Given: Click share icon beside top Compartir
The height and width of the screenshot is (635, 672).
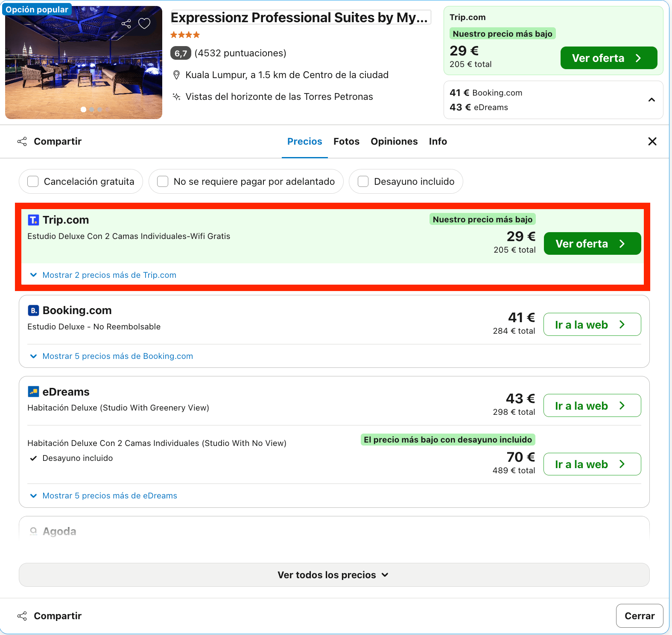Looking at the screenshot, I should click(x=22, y=141).
